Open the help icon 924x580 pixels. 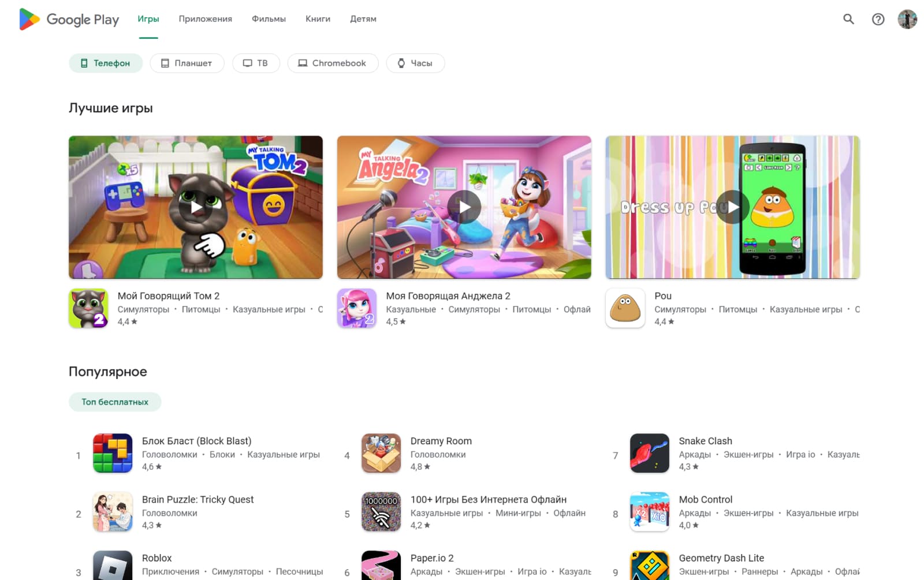(878, 19)
